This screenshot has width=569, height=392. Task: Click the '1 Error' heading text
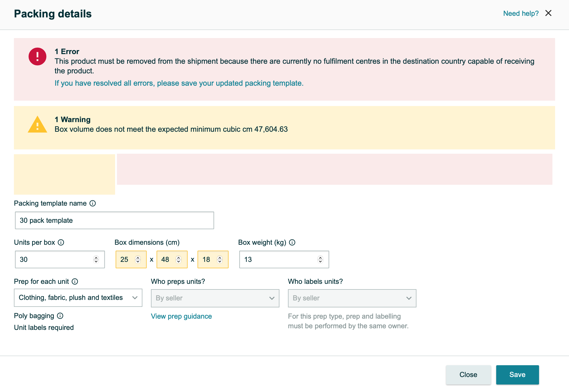click(x=67, y=51)
